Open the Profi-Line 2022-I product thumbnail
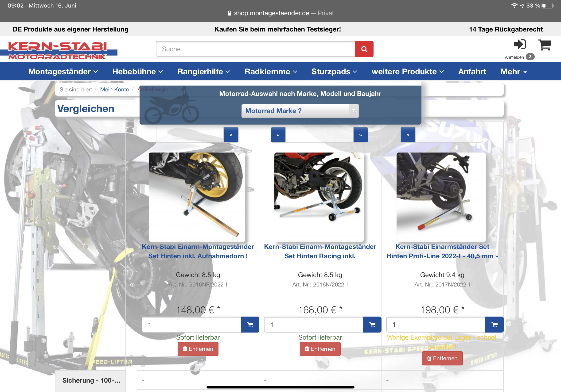 pyautogui.click(x=441, y=197)
